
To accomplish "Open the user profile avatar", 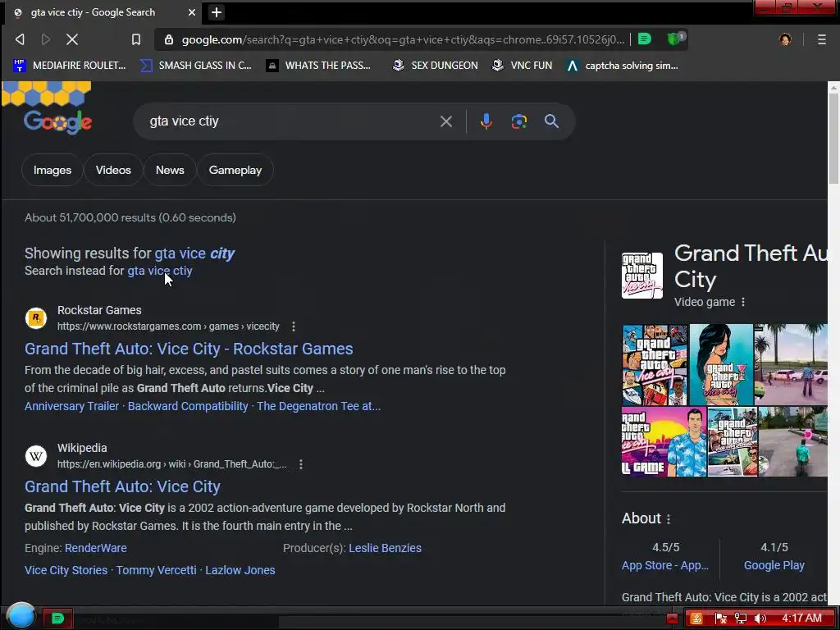I will tap(785, 39).
